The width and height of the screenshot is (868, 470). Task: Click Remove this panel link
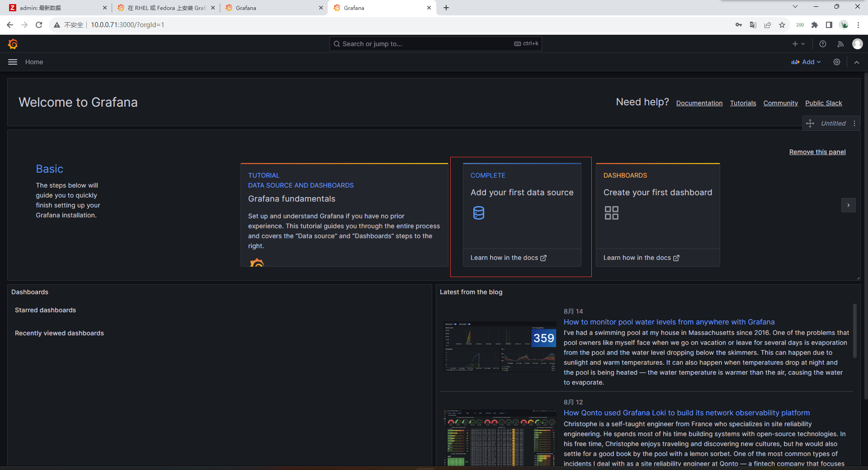pyautogui.click(x=817, y=152)
